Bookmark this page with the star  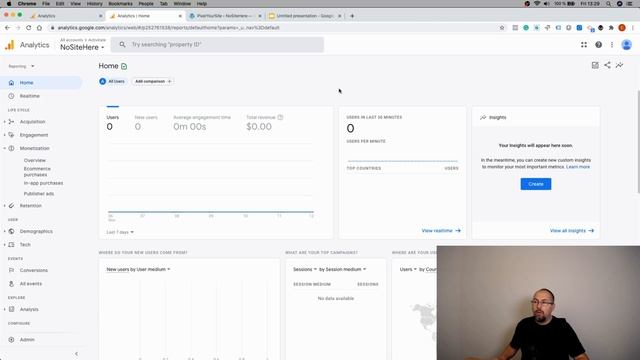pos(502,28)
